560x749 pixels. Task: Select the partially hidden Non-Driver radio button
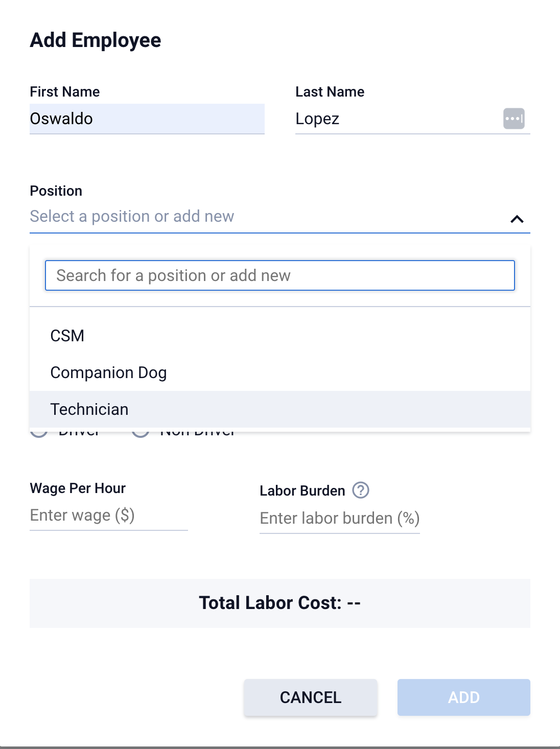pyautogui.click(x=141, y=434)
